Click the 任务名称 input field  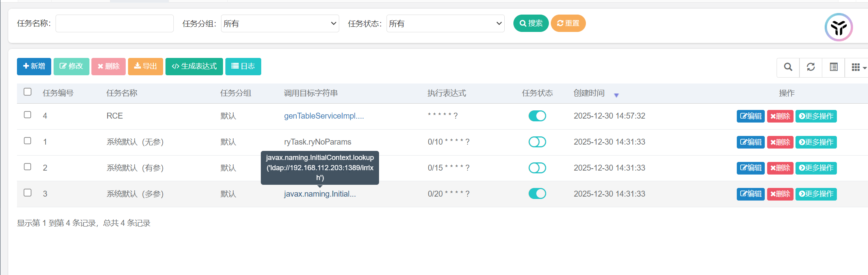point(114,24)
